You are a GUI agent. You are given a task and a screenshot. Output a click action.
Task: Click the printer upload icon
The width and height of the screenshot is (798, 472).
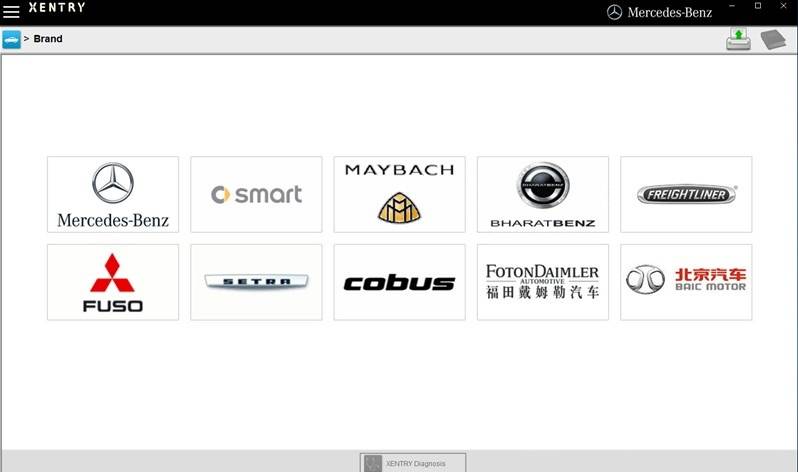click(738, 39)
